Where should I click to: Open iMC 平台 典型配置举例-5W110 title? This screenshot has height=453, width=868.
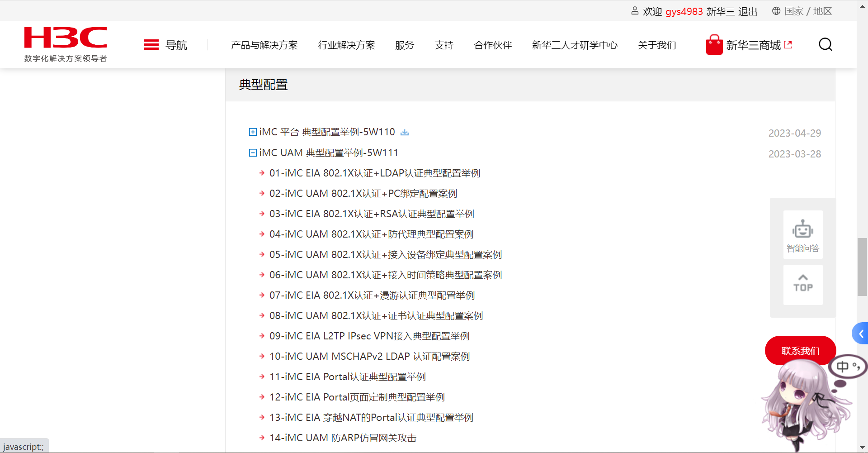click(x=327, y=132)
